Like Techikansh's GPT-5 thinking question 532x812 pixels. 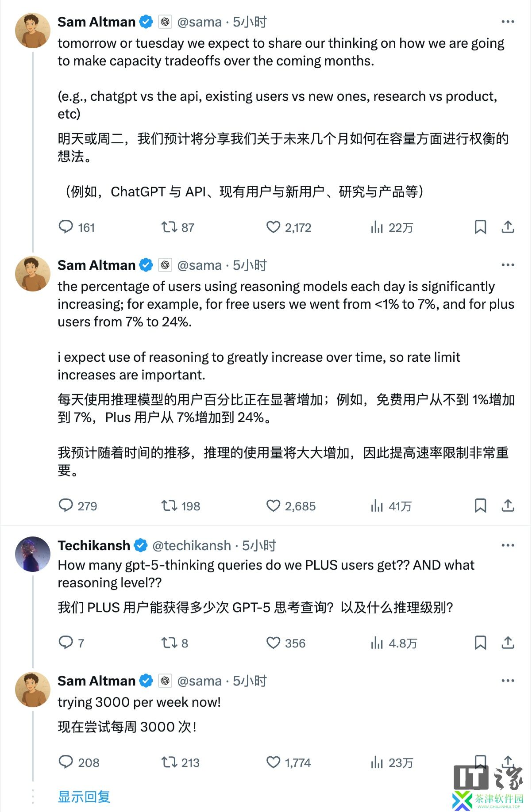coord(274,643)
